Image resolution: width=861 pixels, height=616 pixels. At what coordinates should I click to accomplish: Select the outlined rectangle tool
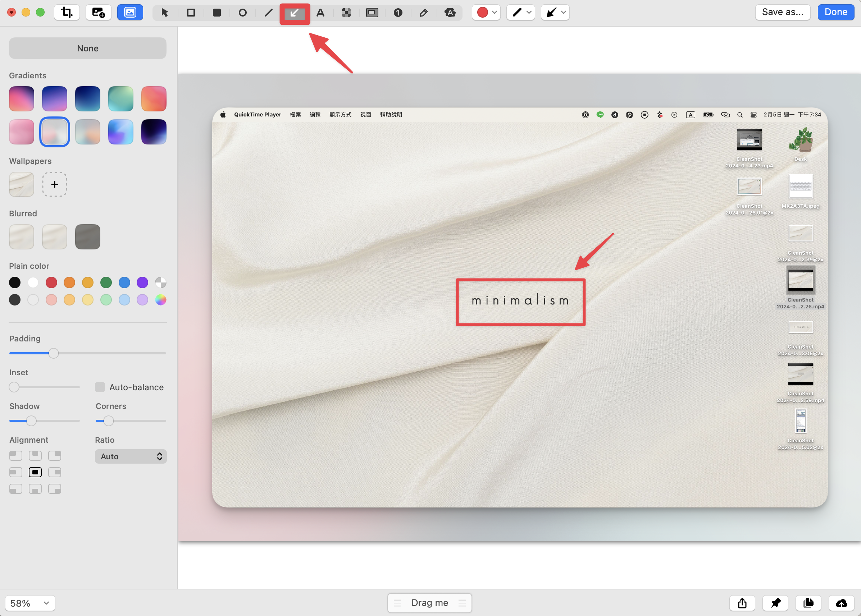point(191,13)
